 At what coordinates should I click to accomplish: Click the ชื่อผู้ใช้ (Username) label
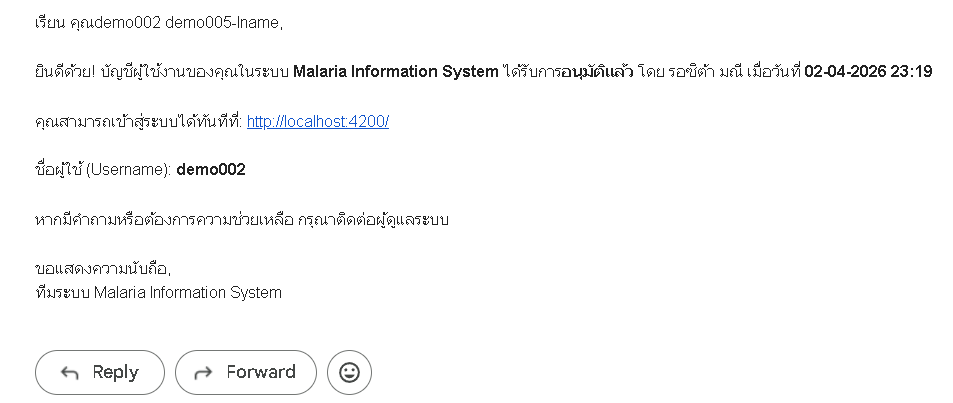point(103,170)
